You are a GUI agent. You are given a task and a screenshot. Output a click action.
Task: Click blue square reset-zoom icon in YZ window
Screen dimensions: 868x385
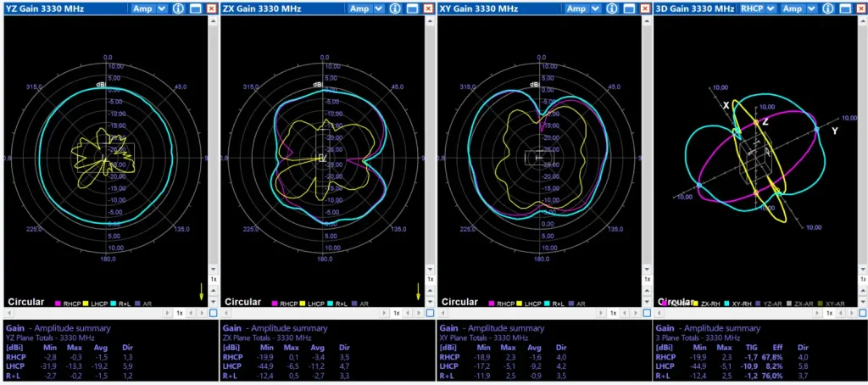(213, 313)
